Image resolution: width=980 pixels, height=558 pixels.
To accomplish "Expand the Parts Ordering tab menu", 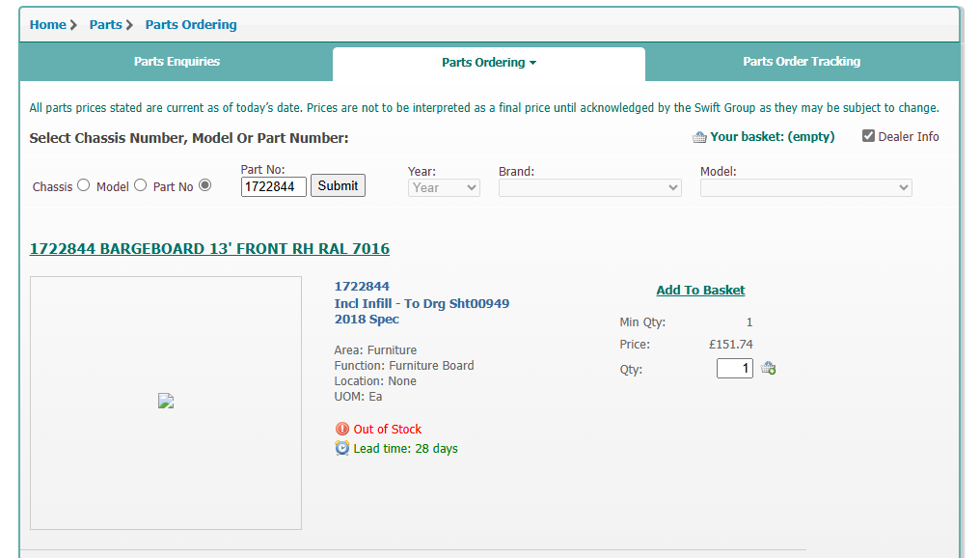I will (488, 63).
